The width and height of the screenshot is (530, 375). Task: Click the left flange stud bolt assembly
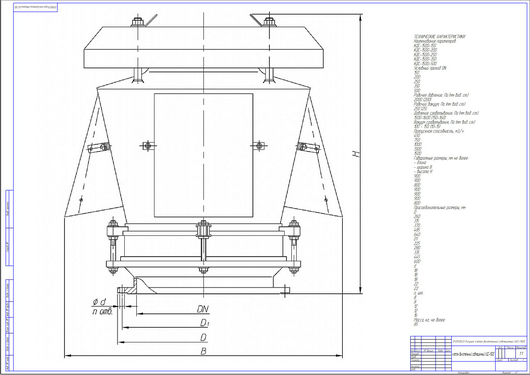click(x=113, y=247)
